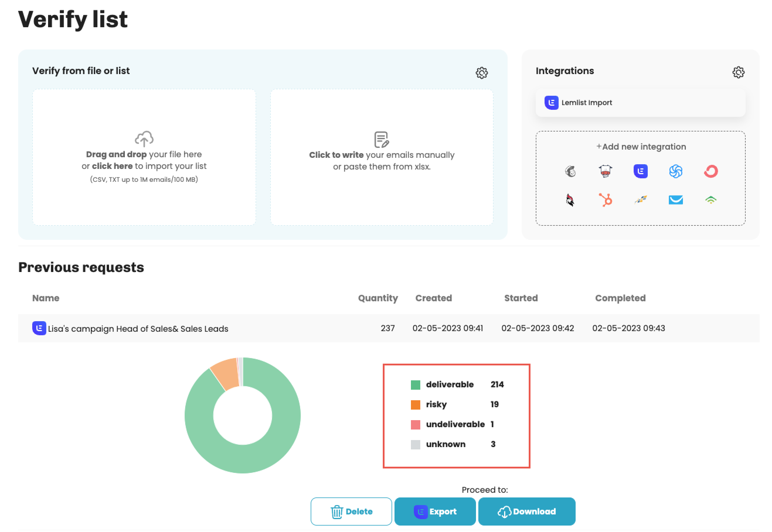The height and width of the screenshot is (532, 772).
Task: Click the Woodpecker bird integration icon
Action: pyautogui.click(x=570, y=200)
